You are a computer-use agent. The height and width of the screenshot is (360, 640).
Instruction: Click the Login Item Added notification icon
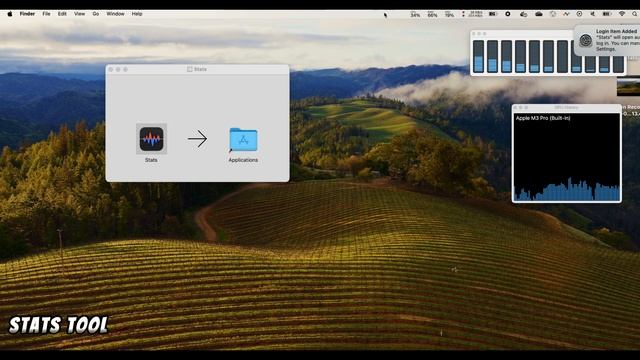(x=586, y=40)
